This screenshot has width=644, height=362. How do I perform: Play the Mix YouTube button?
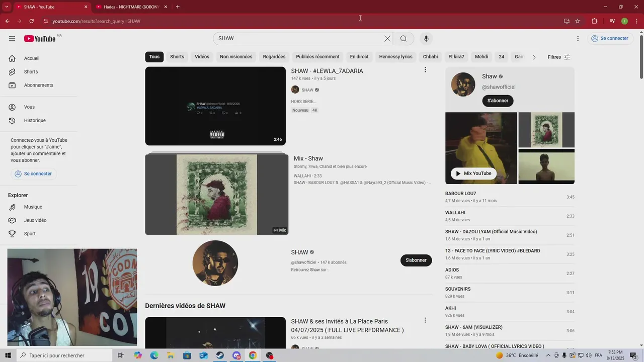473,173
